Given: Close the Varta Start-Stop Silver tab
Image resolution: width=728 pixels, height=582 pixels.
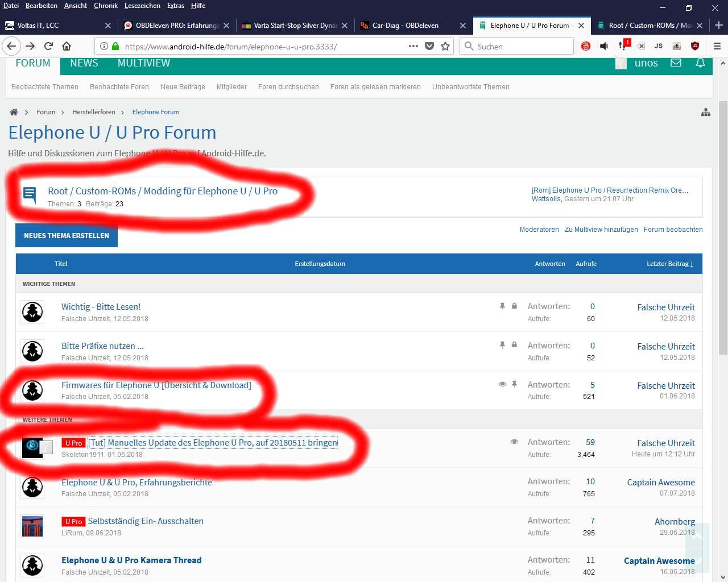Looking at the screenshot, I should [x=345, y=26].
